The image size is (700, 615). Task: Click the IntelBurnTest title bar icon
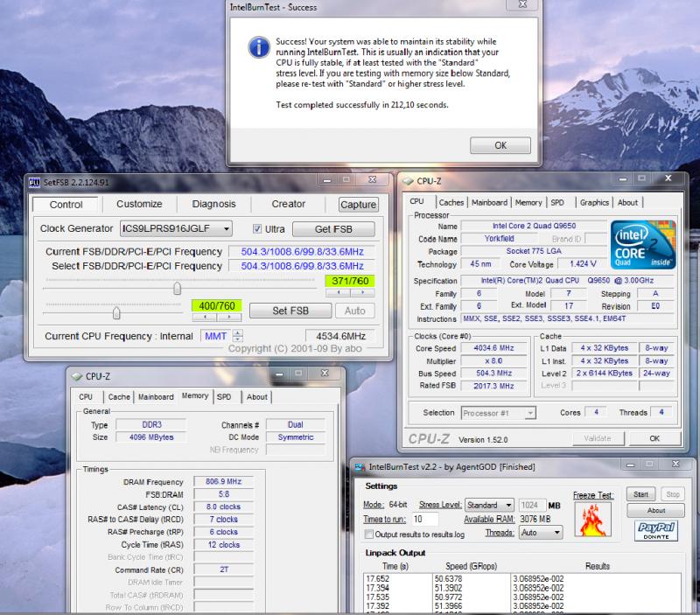pos(360,467)
